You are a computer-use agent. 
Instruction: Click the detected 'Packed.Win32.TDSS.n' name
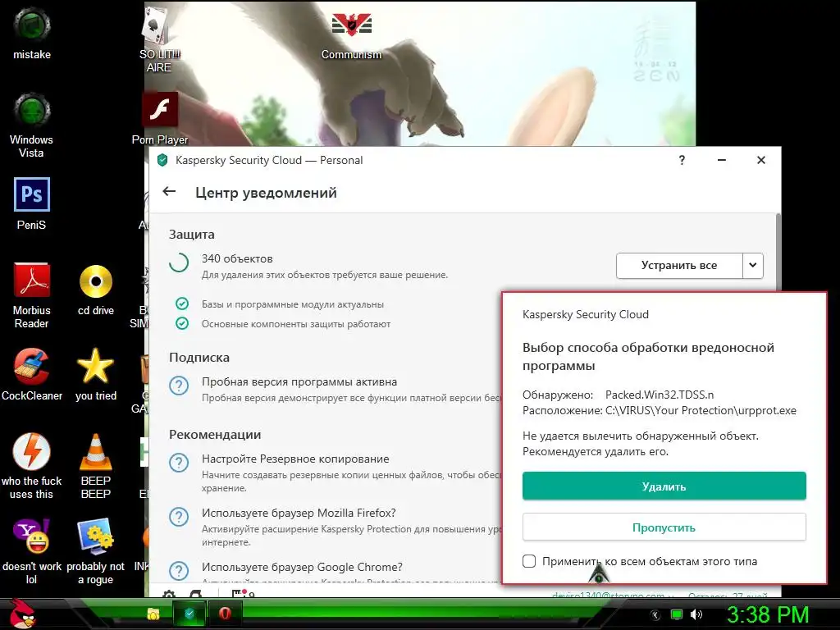pos(660,395)
